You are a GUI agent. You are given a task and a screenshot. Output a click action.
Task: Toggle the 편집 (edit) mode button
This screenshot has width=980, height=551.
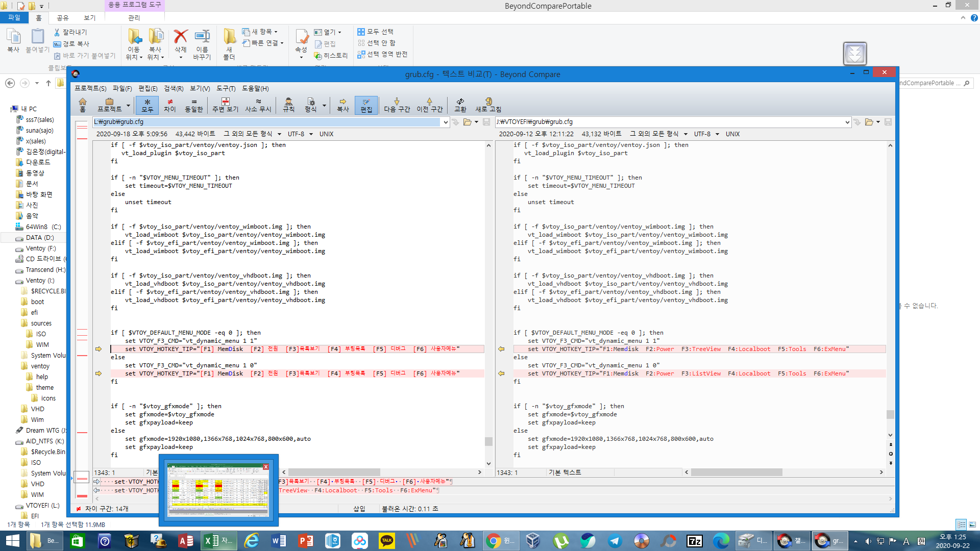coord(366,105)
